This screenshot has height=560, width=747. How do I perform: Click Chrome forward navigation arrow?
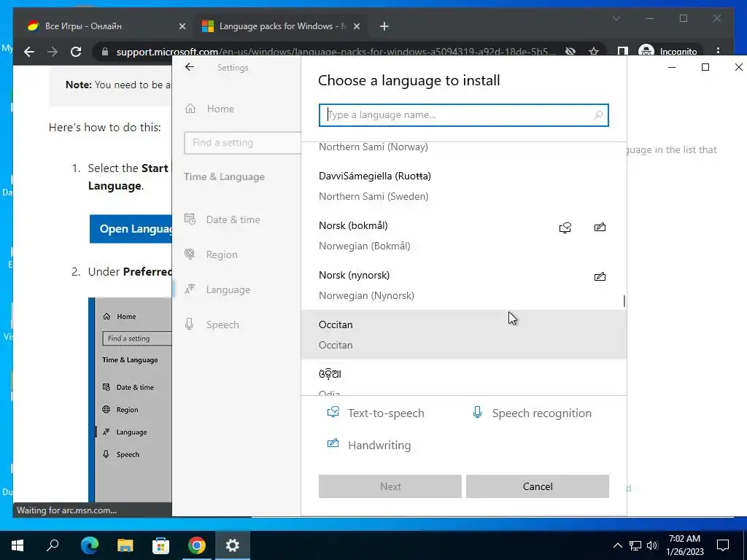[53, 52]
